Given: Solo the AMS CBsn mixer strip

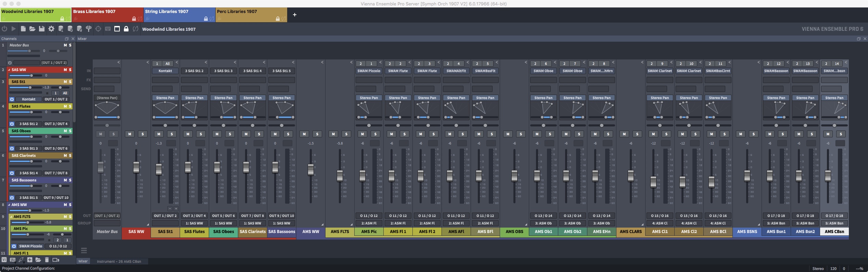Looking at the screenshot, I should point(841,134).
